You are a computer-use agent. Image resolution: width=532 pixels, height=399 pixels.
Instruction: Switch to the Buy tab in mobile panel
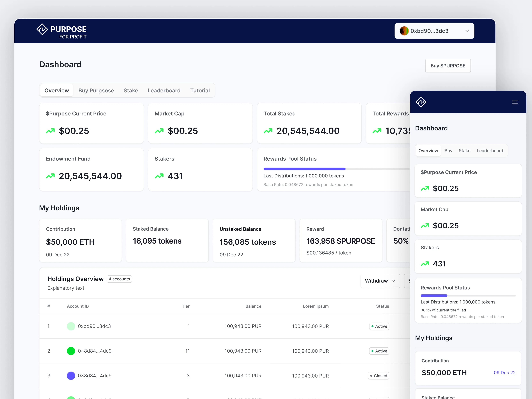[x=448, y=151]
